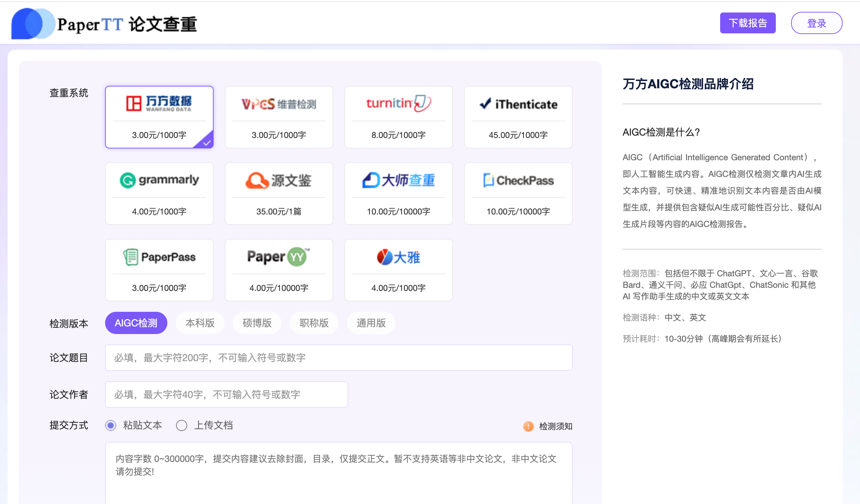Click the AIGC检测是什么? subheading

pos(661,132)
